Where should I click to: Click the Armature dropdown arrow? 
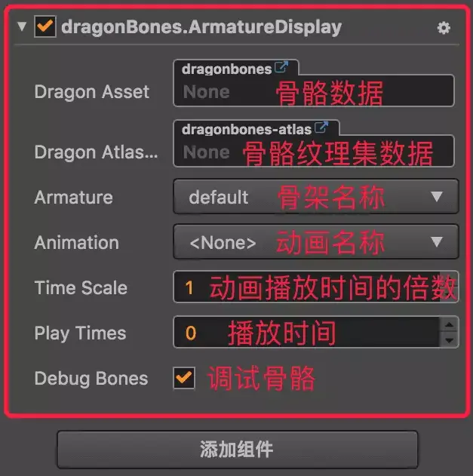click(x=437, y=197)
